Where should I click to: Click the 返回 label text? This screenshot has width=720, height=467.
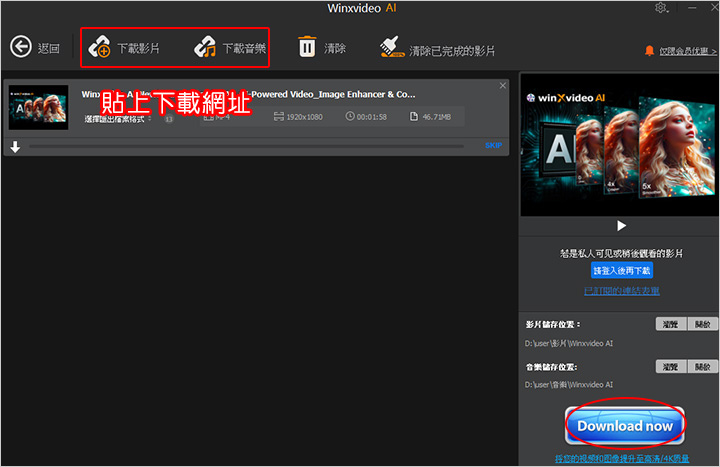49,48
